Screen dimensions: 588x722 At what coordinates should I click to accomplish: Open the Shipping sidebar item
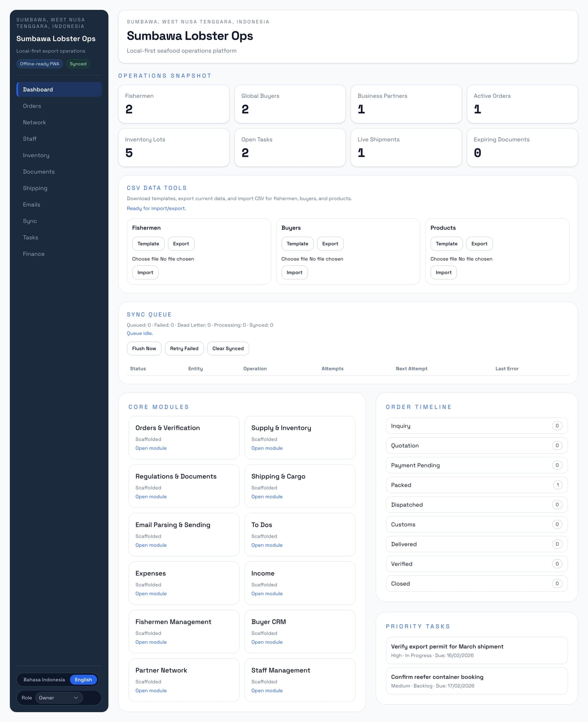pos(35,188)
